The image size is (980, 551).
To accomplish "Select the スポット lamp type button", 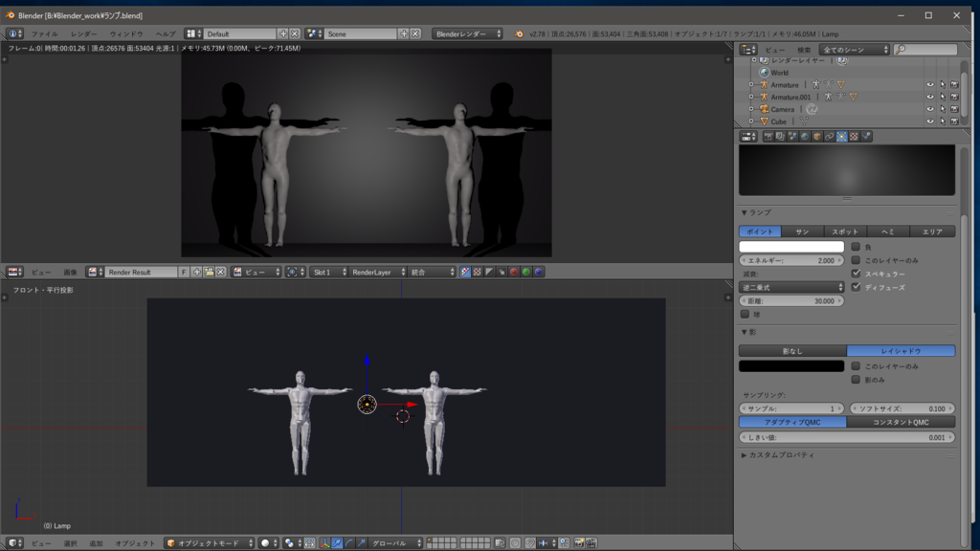I will [845, 231].
